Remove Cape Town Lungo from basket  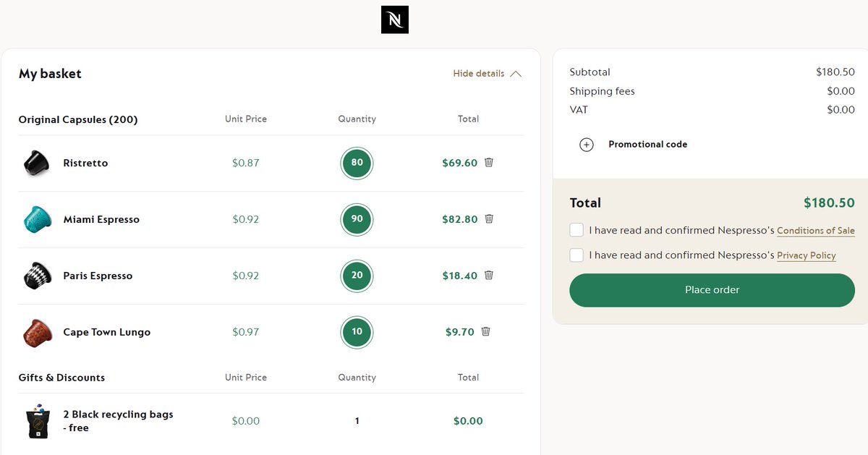(486, 331)
